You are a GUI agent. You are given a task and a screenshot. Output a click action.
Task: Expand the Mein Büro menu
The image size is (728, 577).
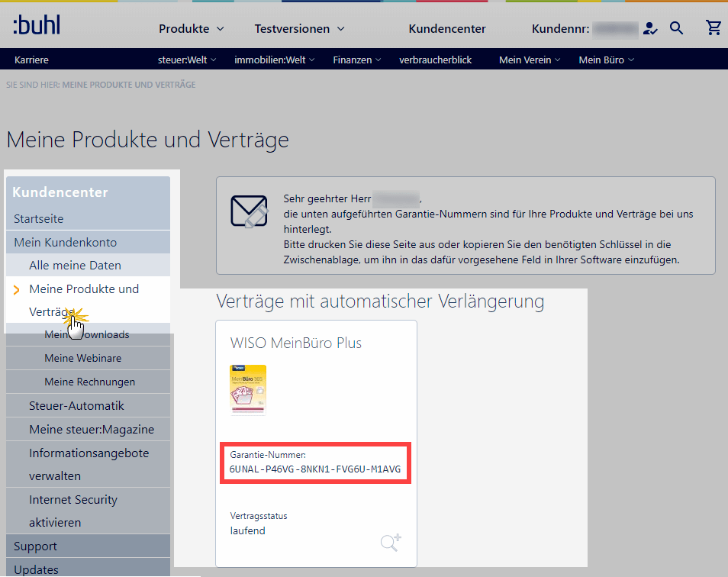[x=606, y=60]
